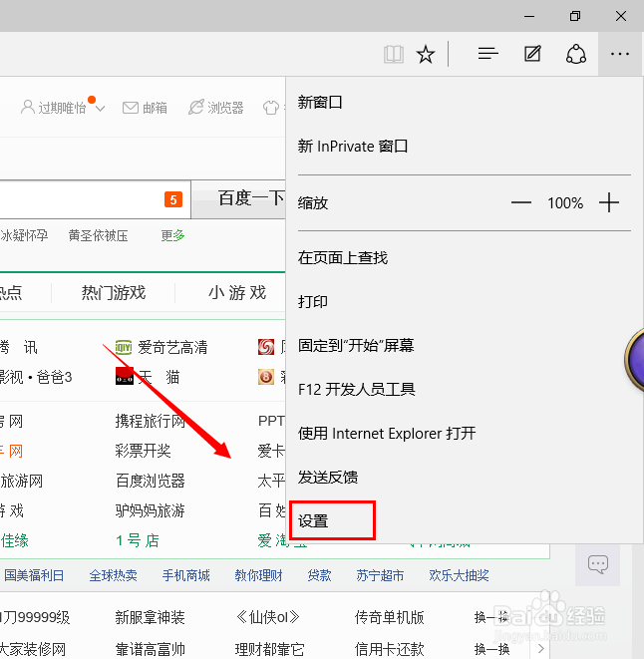The width and height of the screenshot is (644, 659).
Task: Open the 国美福利日 link
Action: click(34, 575)
